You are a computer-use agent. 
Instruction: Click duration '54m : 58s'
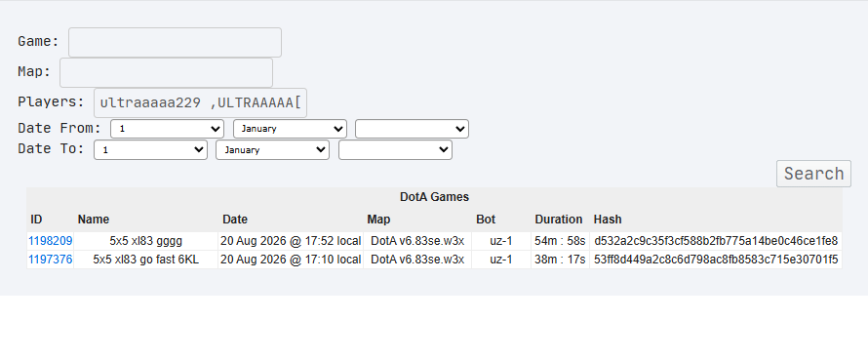coord(560,241)
